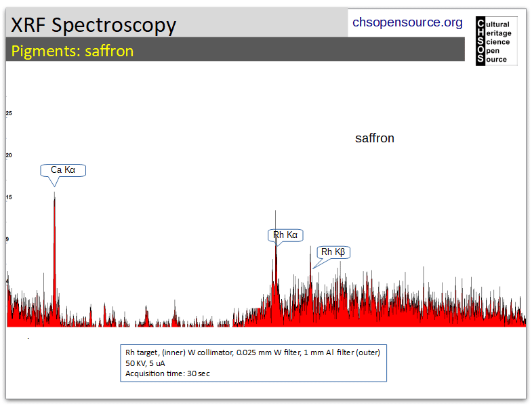Click the 'Rh target' parameters line
Image resolution: width=532 pixels, height=406 pixels.
tap(253, 352)
